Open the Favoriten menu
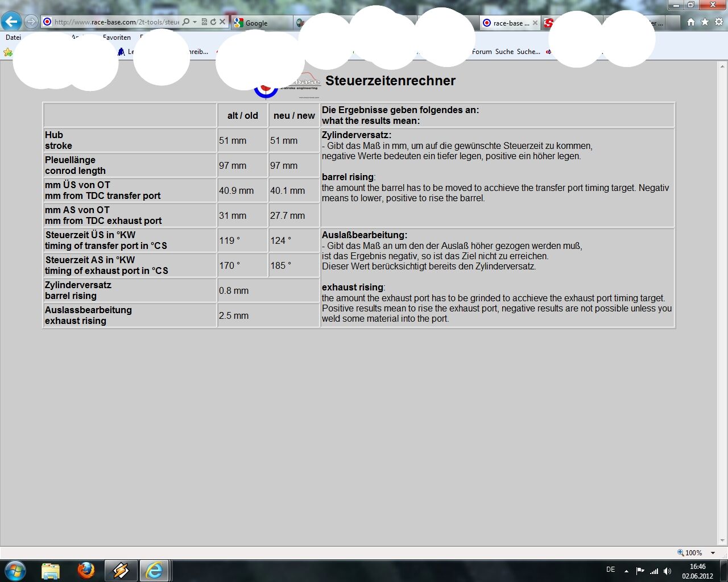This screenshot has width=728, height=582. pos(117,38)
